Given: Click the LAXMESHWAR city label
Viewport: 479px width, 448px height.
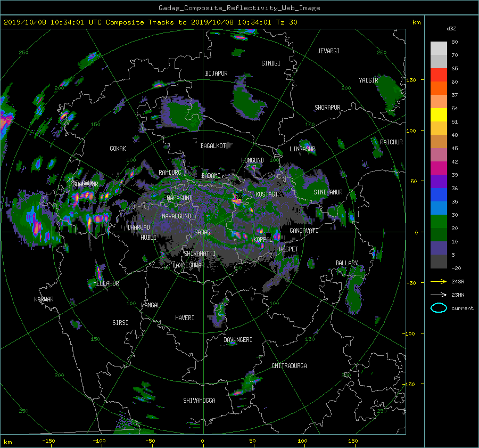Looking at the screenshot, I should click(188, 265).
